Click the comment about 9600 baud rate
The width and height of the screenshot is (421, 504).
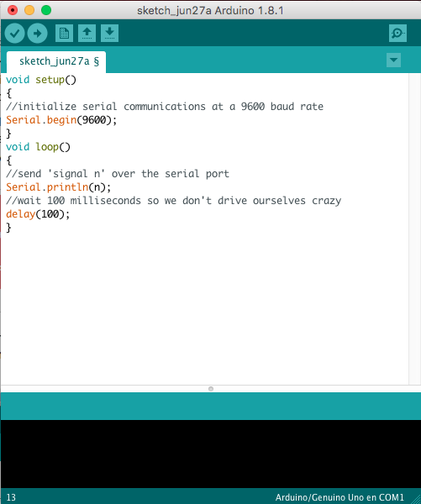[x=165, y=107]
